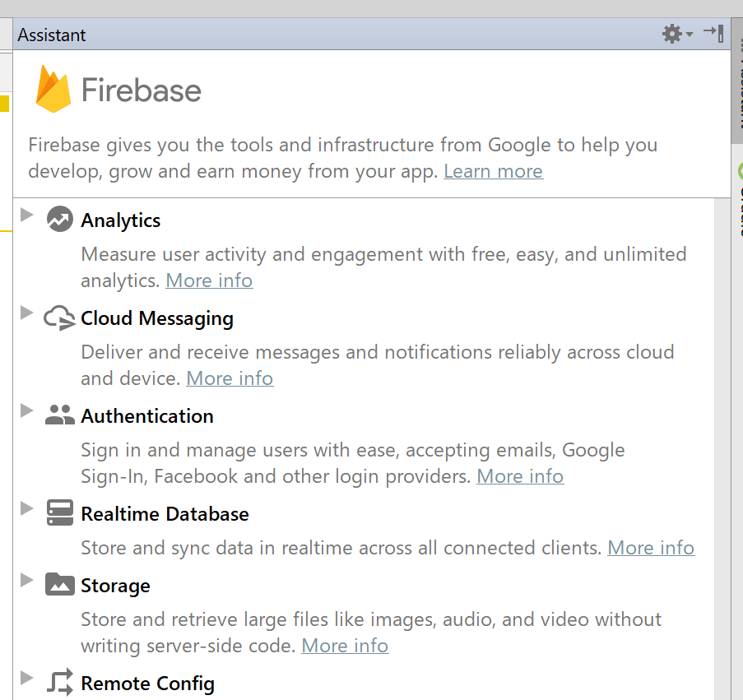
Task: Click the Cloud Messaging cloud icon
Action: (x=60, y=318)
